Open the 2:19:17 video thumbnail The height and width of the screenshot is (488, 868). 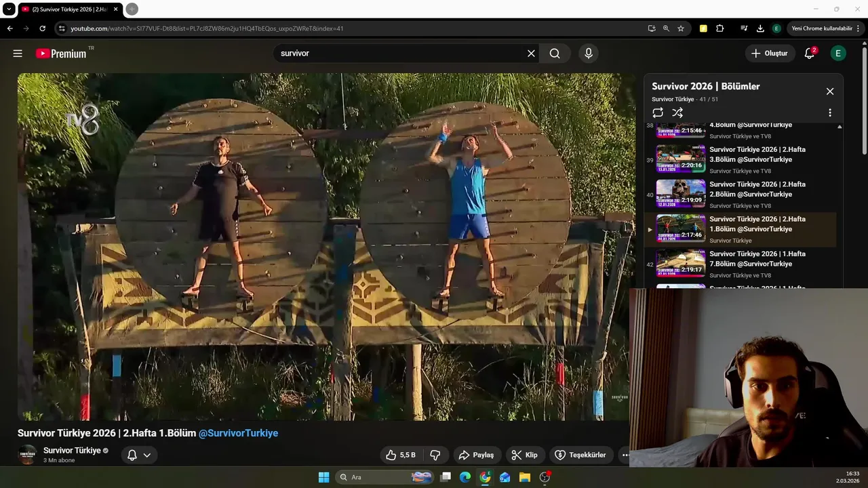[681, 263]
